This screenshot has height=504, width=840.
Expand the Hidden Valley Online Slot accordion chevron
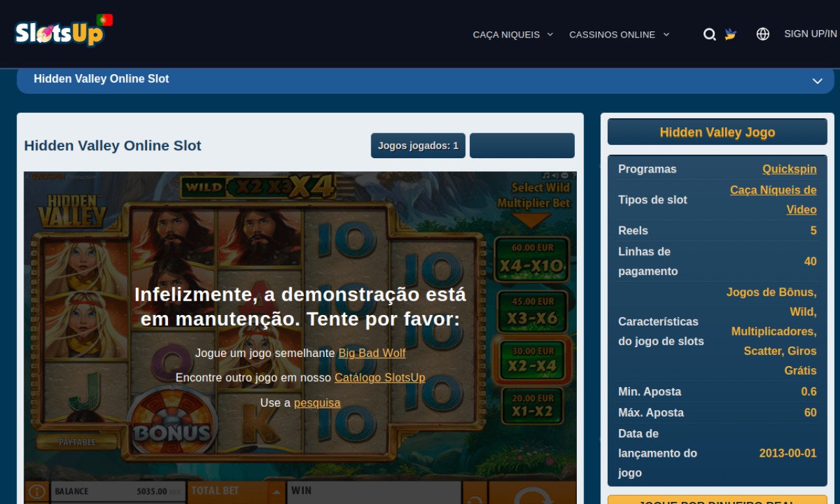coord(817,81)
